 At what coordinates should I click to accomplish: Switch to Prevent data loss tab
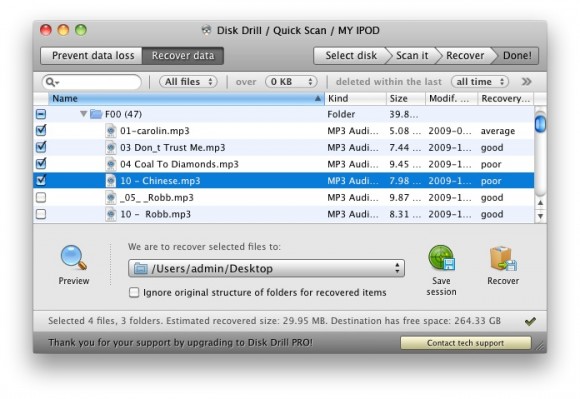pos(92,56)
